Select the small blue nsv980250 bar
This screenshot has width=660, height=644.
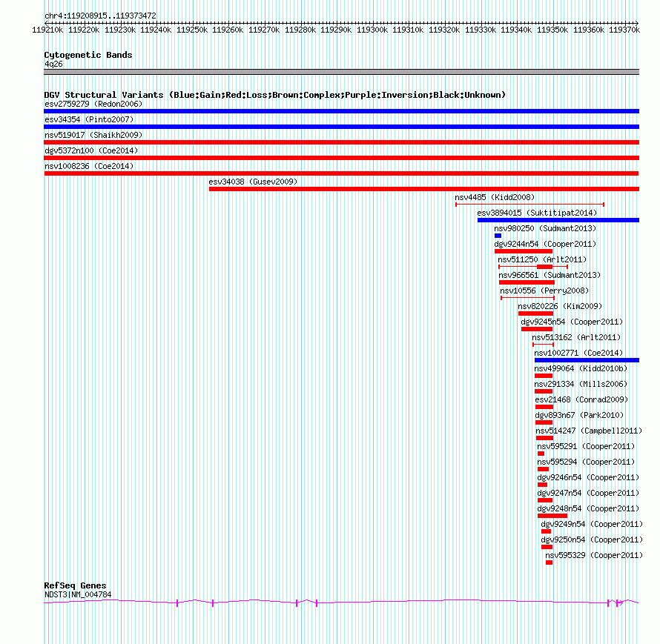point(498,236)
